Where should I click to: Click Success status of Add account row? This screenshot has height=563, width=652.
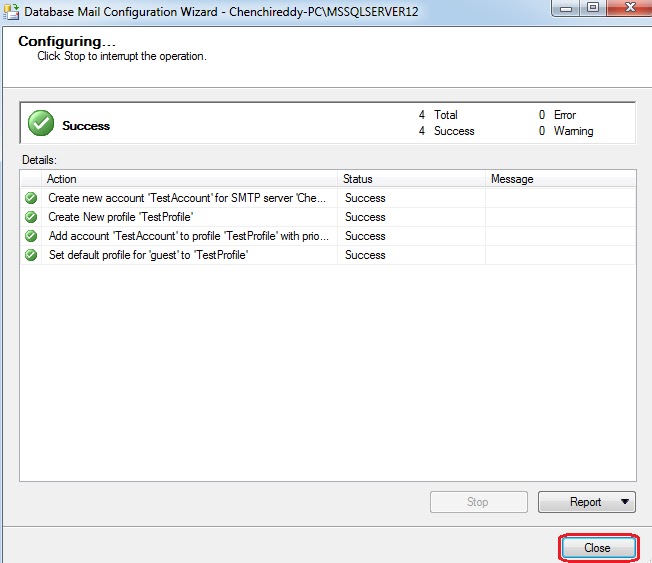[365, 236]
